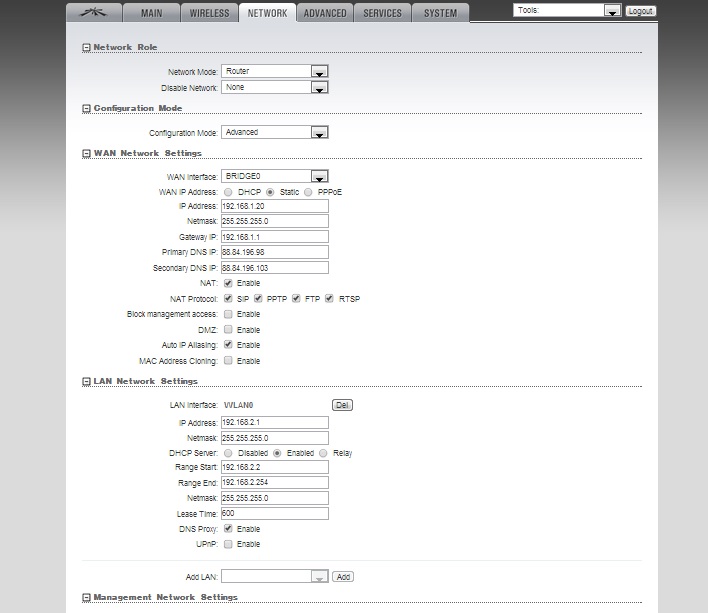Image resolution: width=708 pixels, height=613 pixels.
Task: Enable Block management access checkbox
Action: pos(228,314)
